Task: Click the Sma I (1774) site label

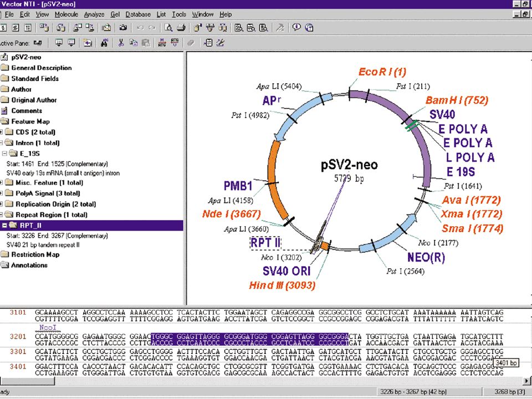Action: point(472,228)
